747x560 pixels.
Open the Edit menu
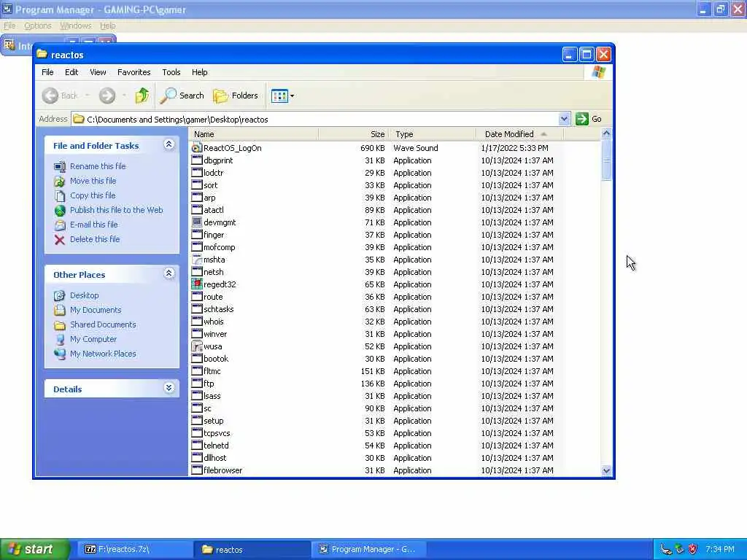[x=71, y=72]
